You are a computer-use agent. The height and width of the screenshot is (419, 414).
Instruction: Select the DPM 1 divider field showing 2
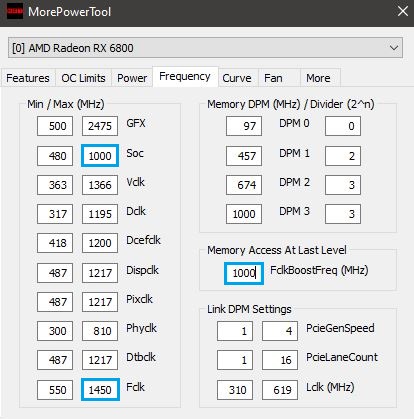[x=343, y=156]
